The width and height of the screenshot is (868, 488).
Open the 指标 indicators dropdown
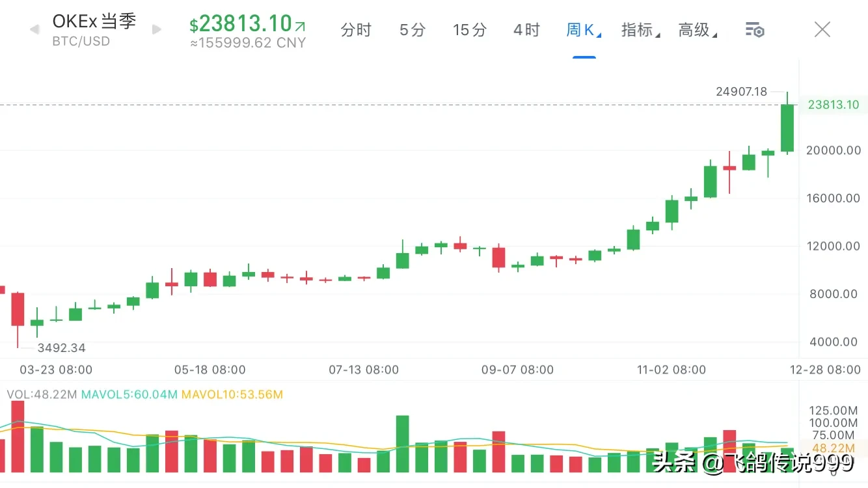point(640,30)
